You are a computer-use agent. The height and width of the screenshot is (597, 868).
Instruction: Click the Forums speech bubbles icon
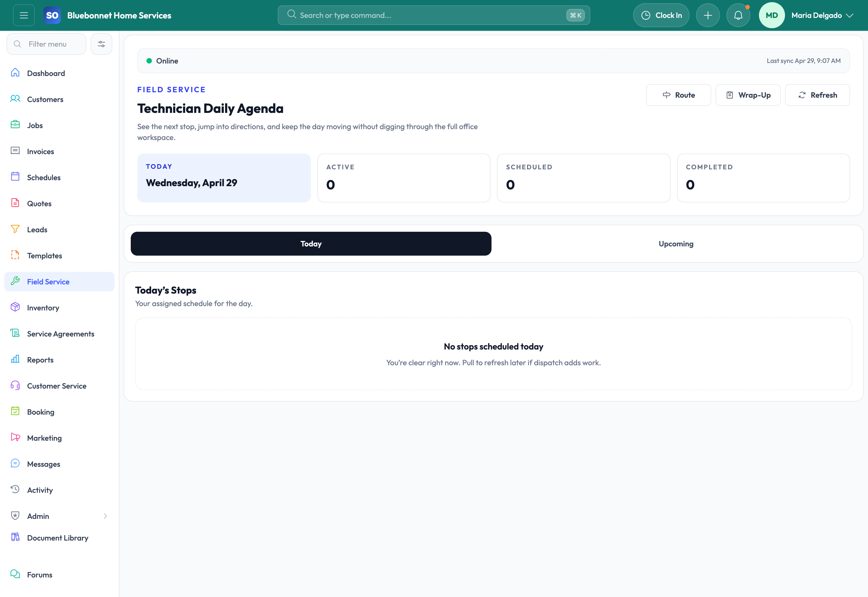tap(15, 574)
